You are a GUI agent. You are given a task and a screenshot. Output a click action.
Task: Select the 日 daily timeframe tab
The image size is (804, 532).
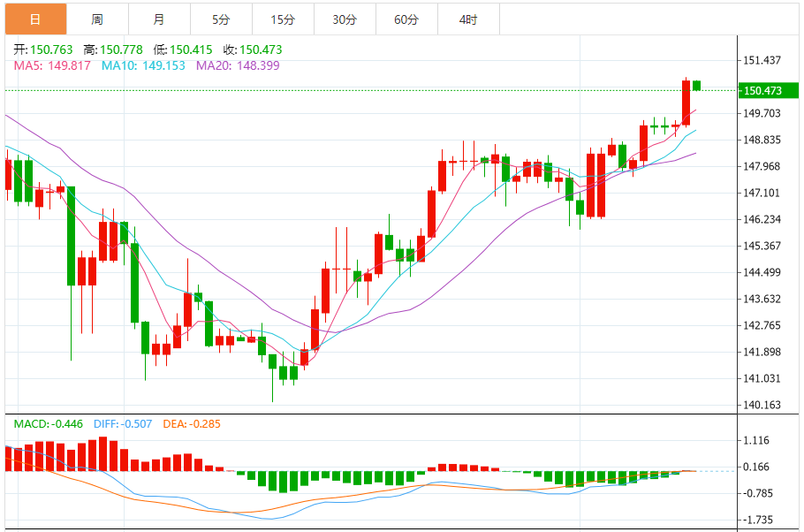coord(36,19)
